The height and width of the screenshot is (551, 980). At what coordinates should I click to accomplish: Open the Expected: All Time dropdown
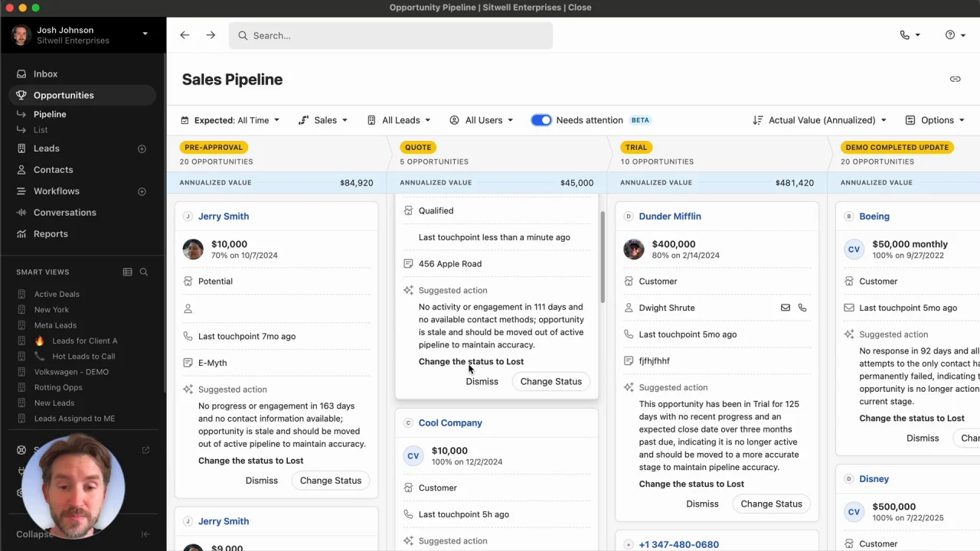point(230,120)
